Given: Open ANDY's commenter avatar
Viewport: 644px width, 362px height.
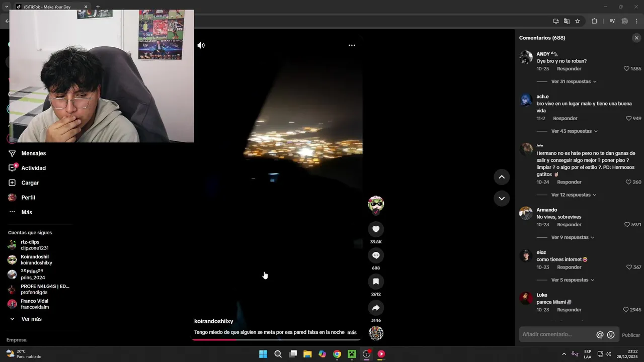Looking at the screenshot, I should coord(526,57).
